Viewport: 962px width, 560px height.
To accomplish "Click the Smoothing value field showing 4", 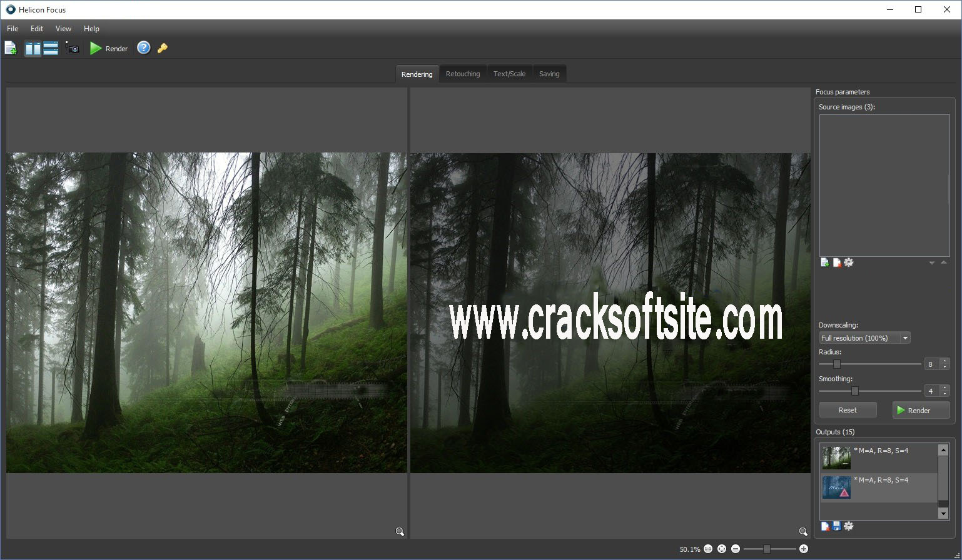I will click(931, 391).
